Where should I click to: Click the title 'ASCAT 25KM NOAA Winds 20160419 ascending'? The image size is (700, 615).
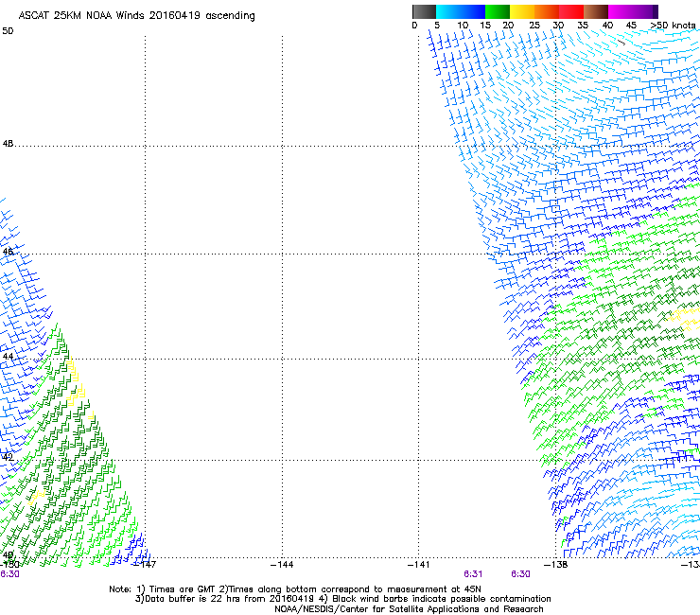click(136, 16)
